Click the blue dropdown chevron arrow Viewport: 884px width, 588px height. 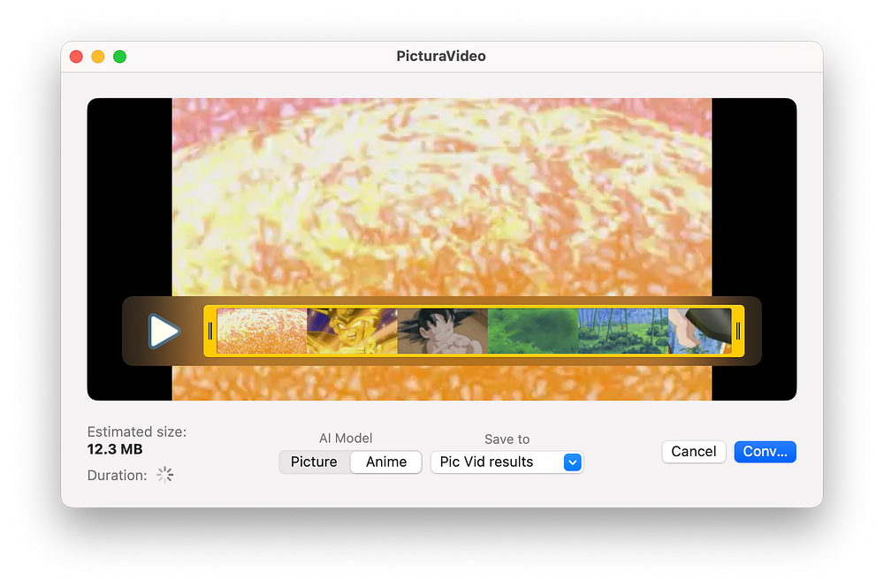[x=572, y=462]
